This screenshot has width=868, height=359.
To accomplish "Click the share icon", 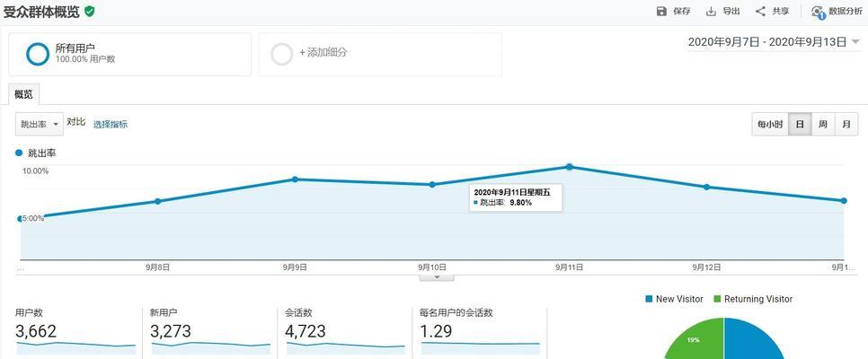I will [760, 11].
